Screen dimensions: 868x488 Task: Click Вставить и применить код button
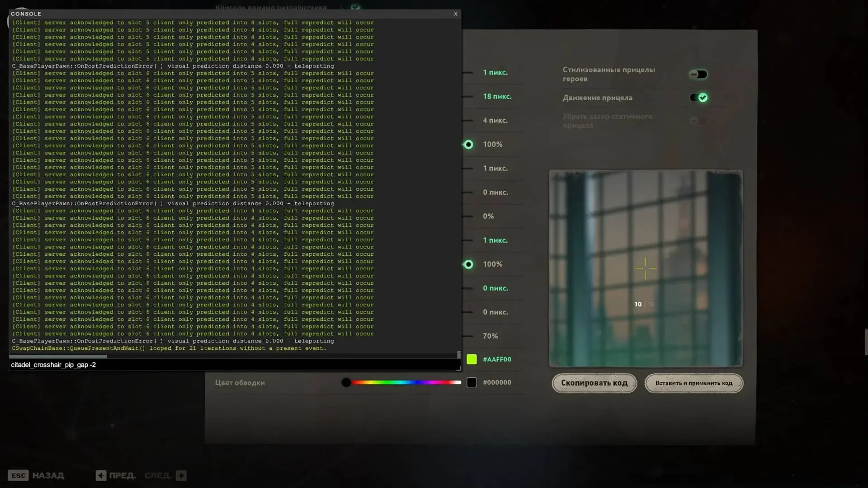[x=694, y=383]
